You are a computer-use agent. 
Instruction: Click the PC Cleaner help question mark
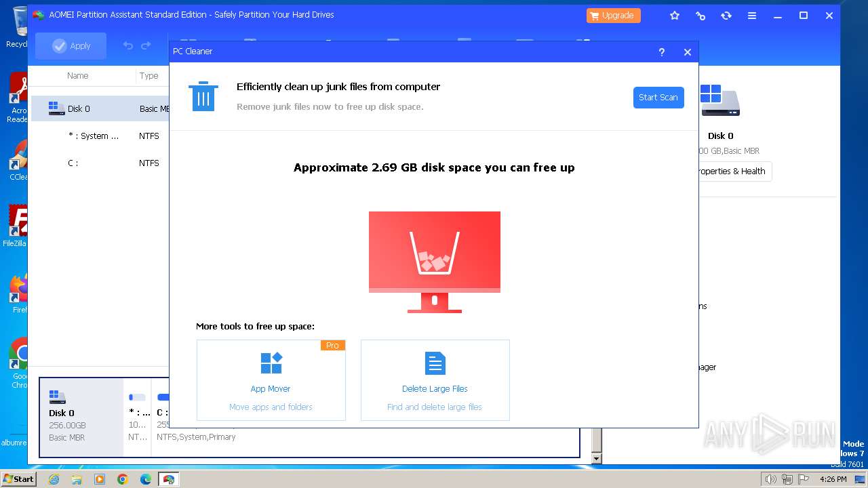click(x=662, y=52)
